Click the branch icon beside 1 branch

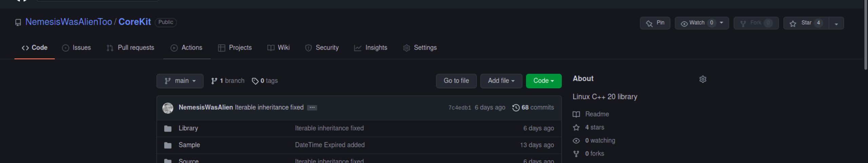tap(214, 81)
